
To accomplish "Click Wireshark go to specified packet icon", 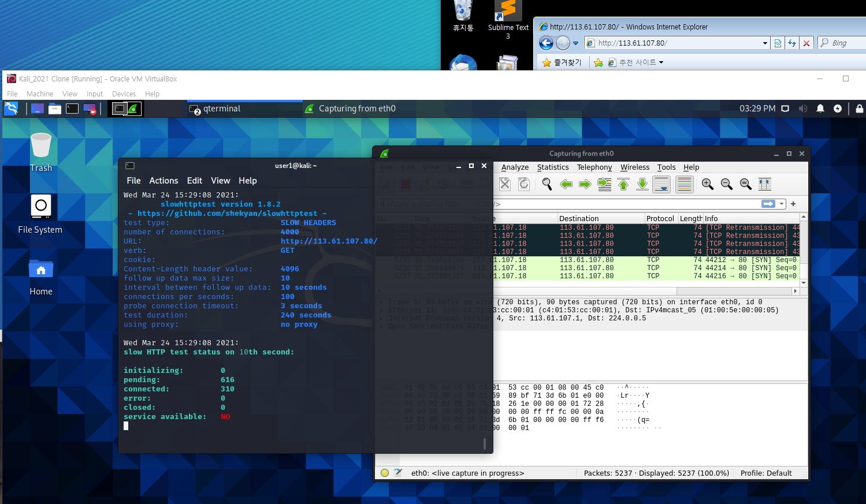I will [604, 184].
